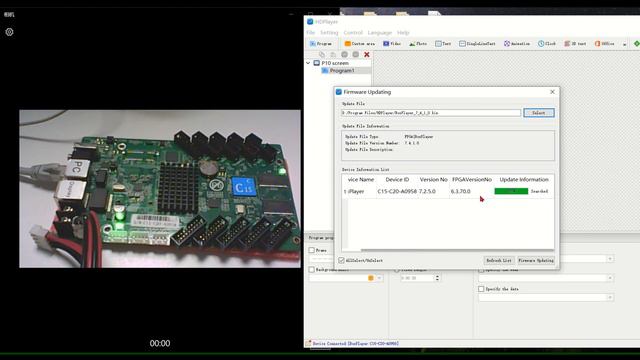Expand the toolbar overflow arrow

click(624, 44)
